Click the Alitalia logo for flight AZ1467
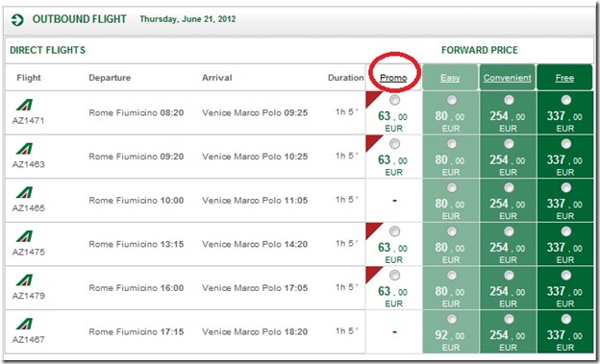 pos(24,325)
